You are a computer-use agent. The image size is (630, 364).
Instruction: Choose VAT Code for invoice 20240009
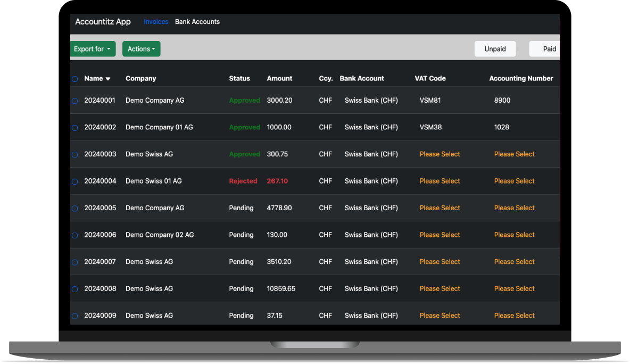pos(440,316)
